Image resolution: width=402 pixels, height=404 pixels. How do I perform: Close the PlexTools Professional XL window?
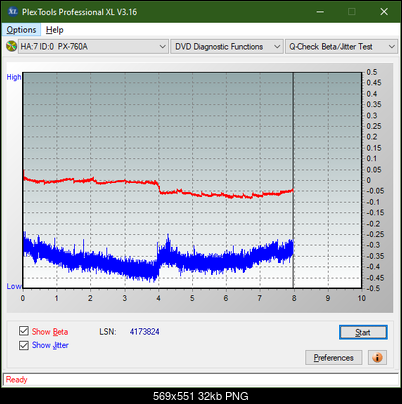coord(384,12)
